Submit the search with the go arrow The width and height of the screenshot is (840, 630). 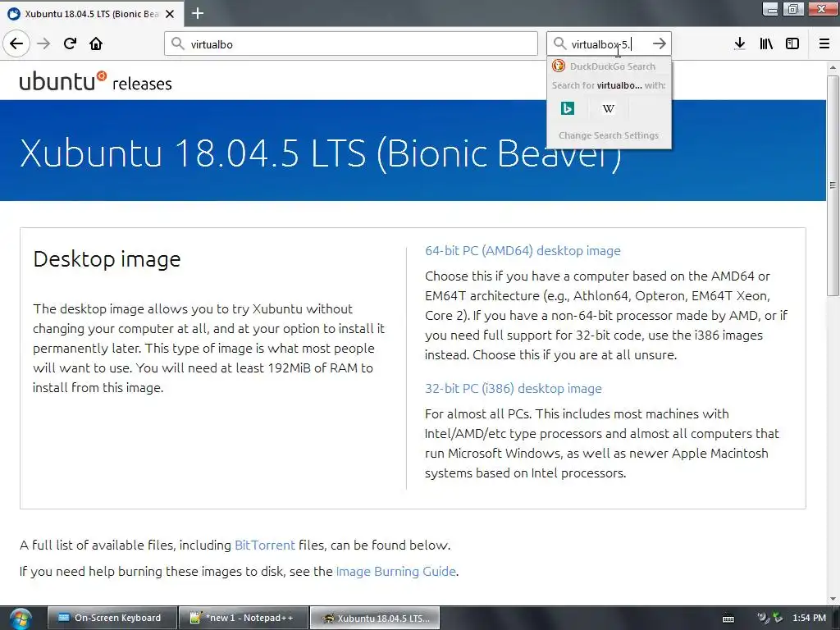pyautogui.click(x=660, y=43)
